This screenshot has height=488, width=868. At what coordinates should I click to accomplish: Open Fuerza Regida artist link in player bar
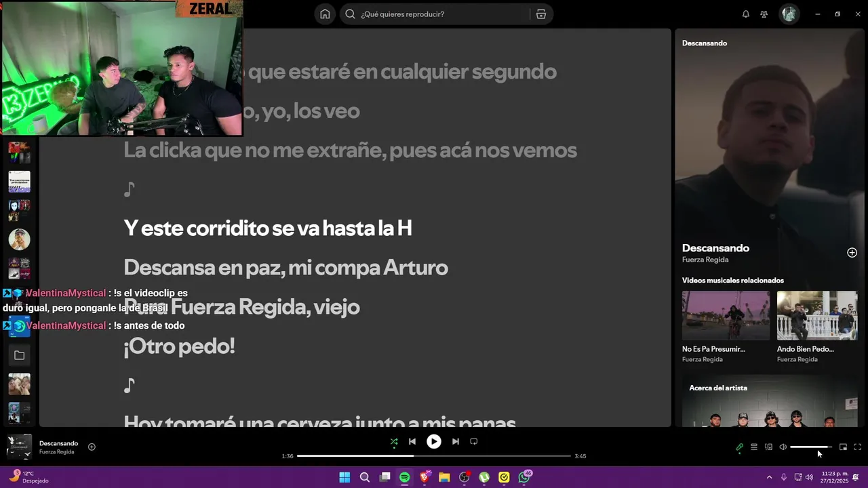pyautogui.click(x=56, y=452)
